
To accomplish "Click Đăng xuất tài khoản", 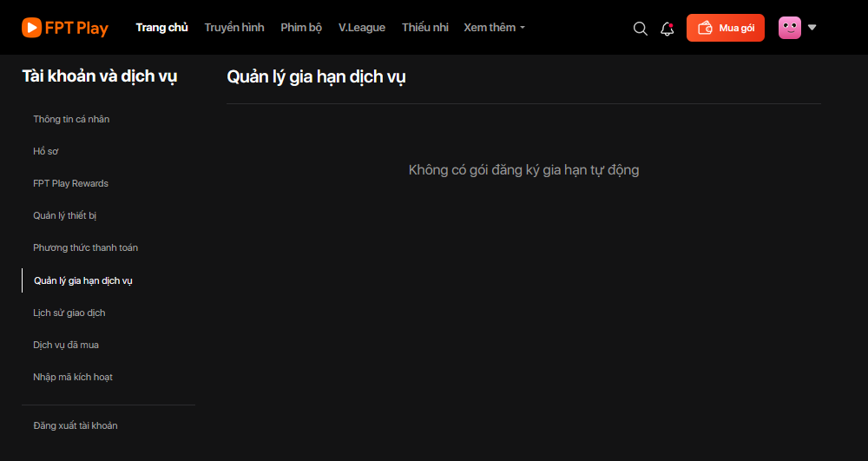I will click(76, 425).
